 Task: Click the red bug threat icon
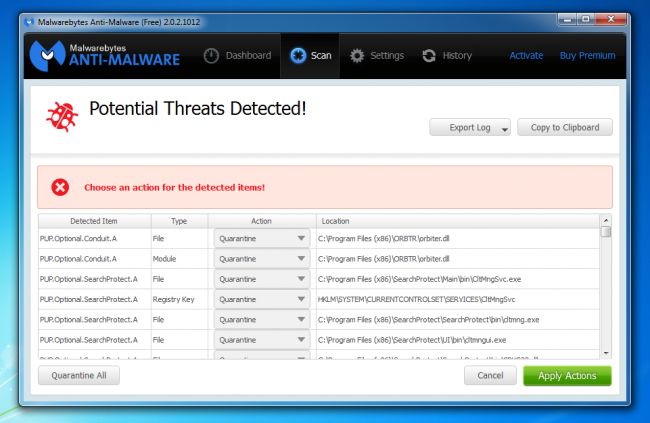coord(62,117)
